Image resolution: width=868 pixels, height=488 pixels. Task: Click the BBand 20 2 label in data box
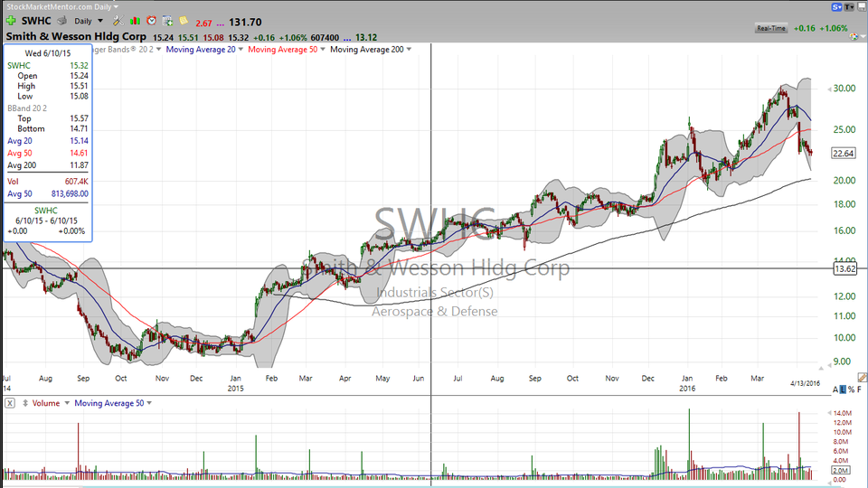point(27,108)
